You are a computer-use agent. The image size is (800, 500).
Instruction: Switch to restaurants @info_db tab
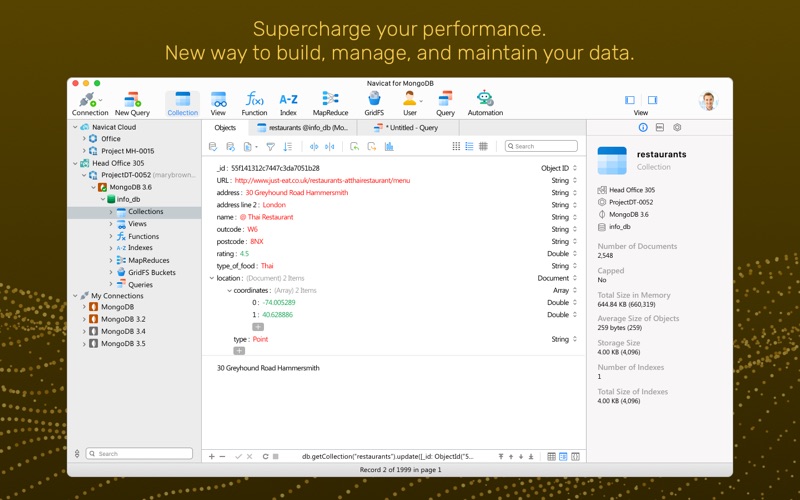(x=303, y=128)
